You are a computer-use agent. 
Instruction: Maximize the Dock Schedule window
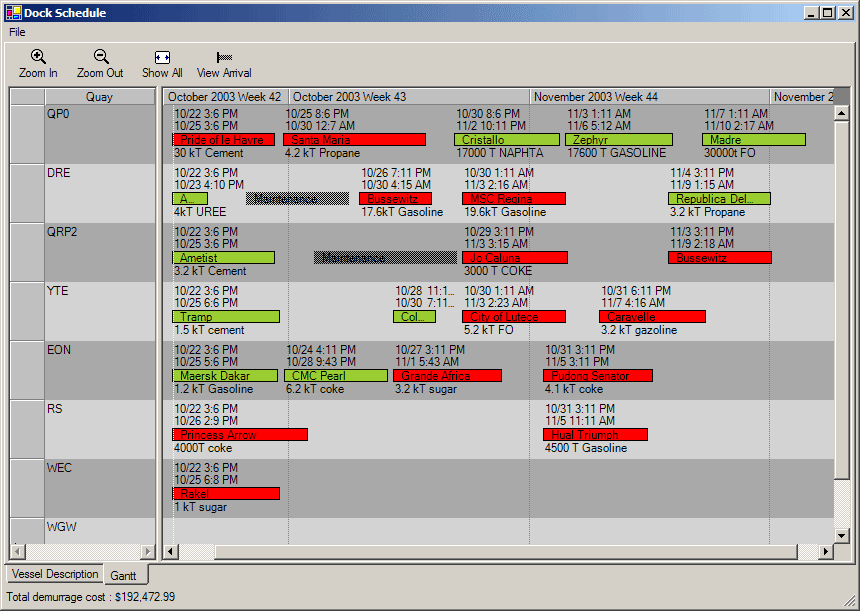coord(828,13)
